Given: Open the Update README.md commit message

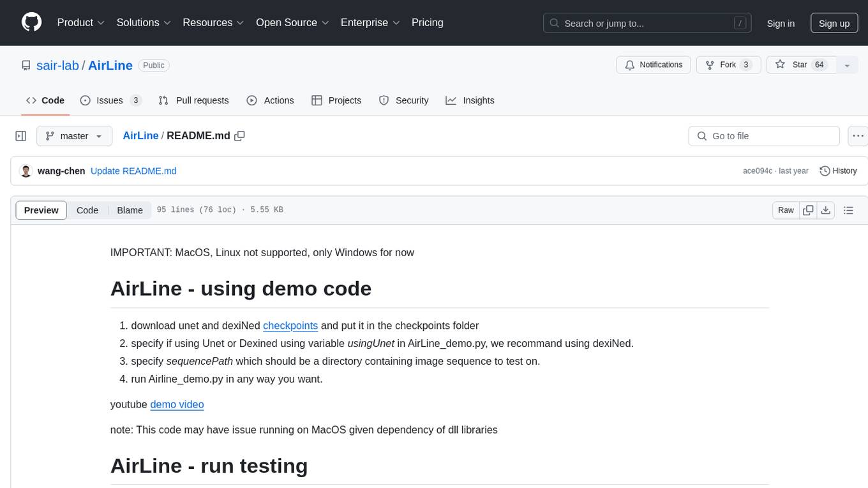Looking at the screenshot, I should [133, 171].
